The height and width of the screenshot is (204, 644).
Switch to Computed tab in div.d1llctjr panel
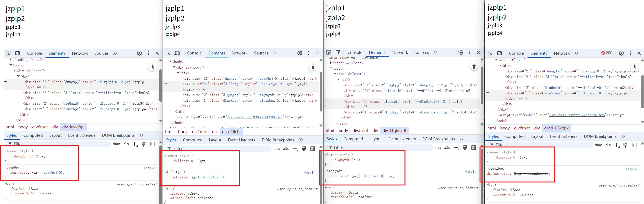[x=193, y=140]
